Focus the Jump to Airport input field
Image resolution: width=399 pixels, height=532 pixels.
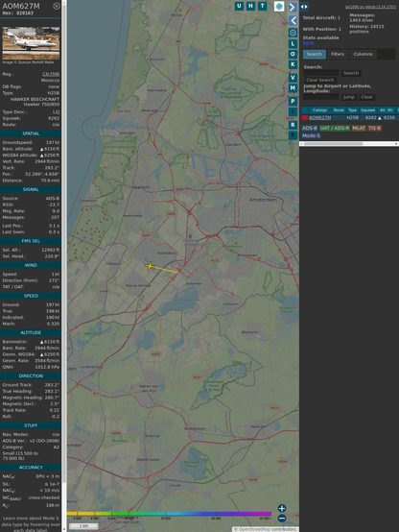pyautogui.click(x=321, y=97)
